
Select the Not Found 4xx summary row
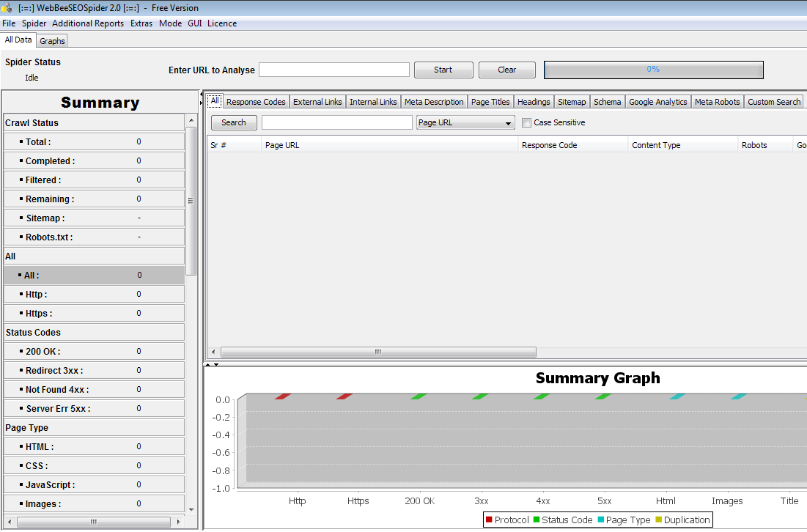(x=94, y=390)
